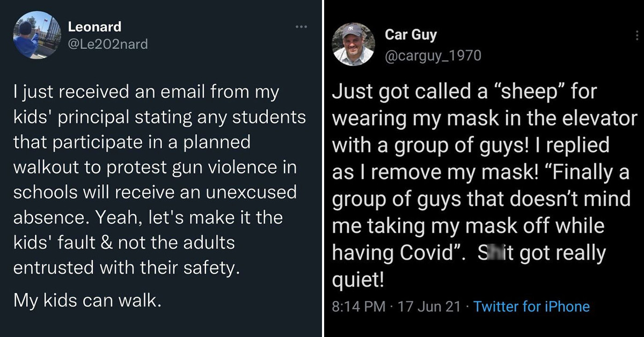Viewport: 644px width, 337px height.
Task: Open options via Leonard tweet's overflow control
Action: click(x=301, y=26)
